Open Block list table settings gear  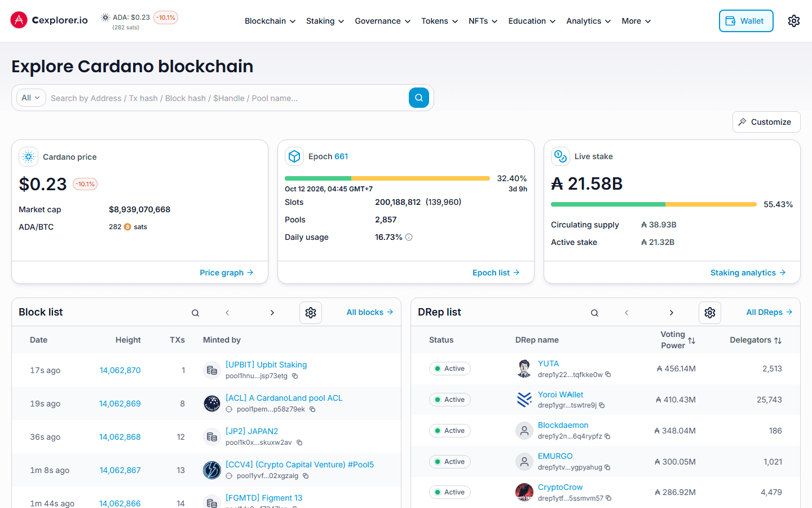coord(311,313)
